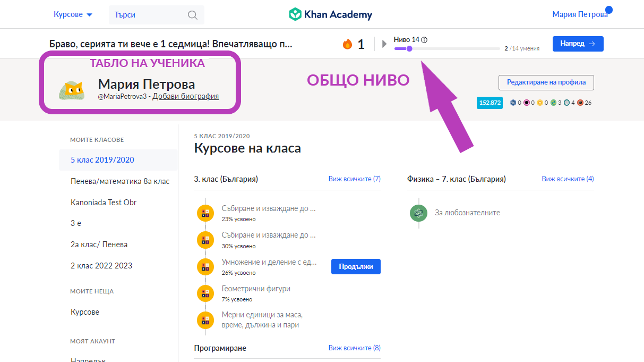Viewport: 644px width, 362px height.
Task: Click the search magnifier icon
Action: (x=193, y=15)
